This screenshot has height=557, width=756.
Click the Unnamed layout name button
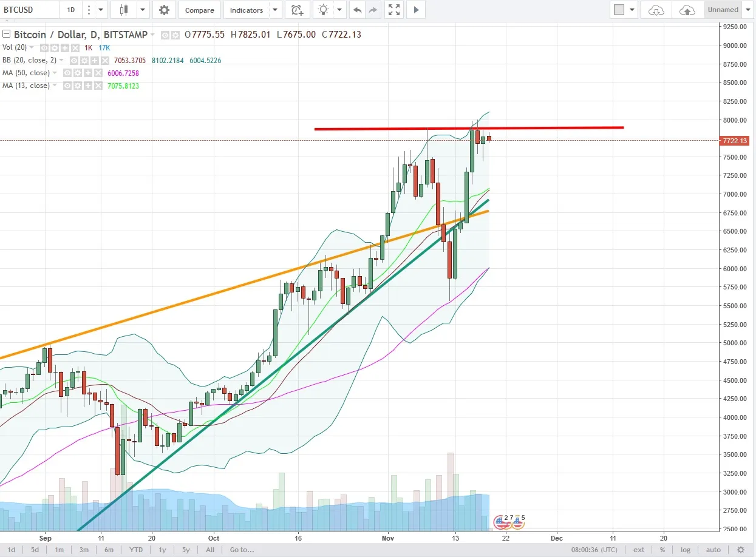coord(723,10)
